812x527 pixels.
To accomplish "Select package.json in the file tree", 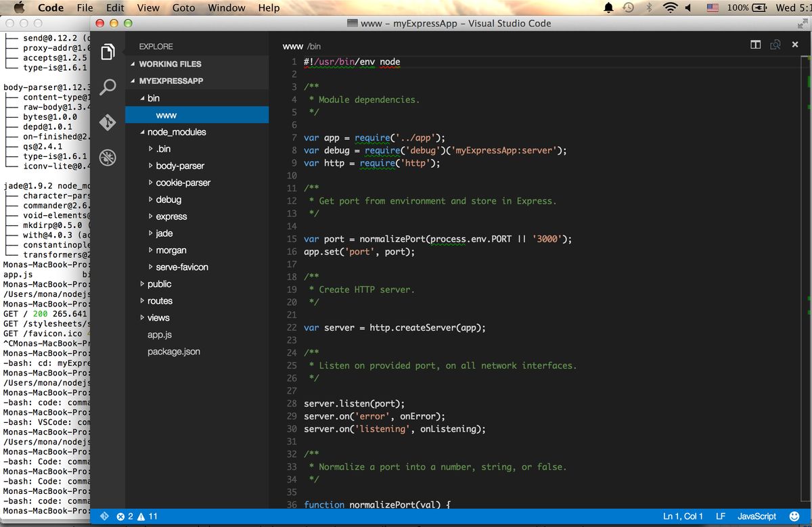I will coord(173,352).
